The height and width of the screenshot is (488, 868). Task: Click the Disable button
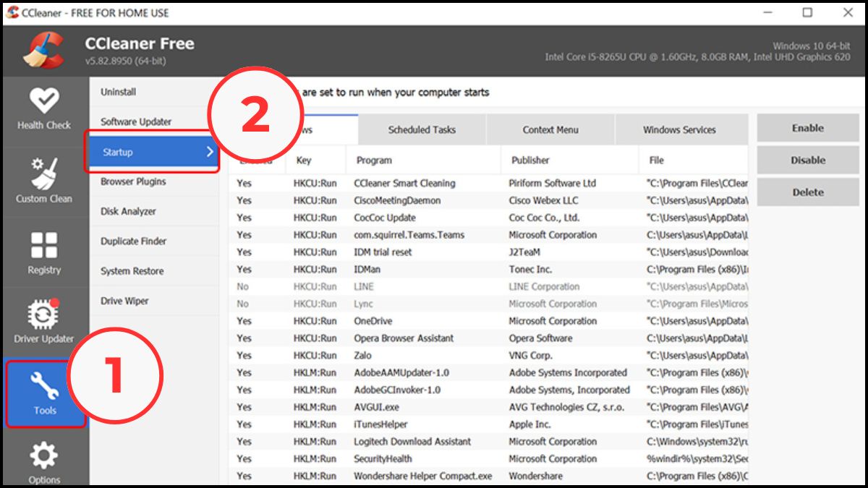point(808,160)
